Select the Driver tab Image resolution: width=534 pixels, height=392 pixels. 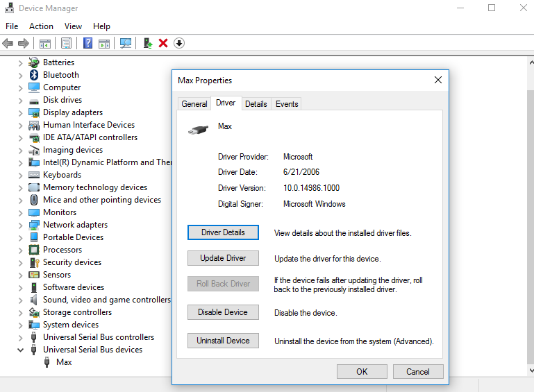226,103
